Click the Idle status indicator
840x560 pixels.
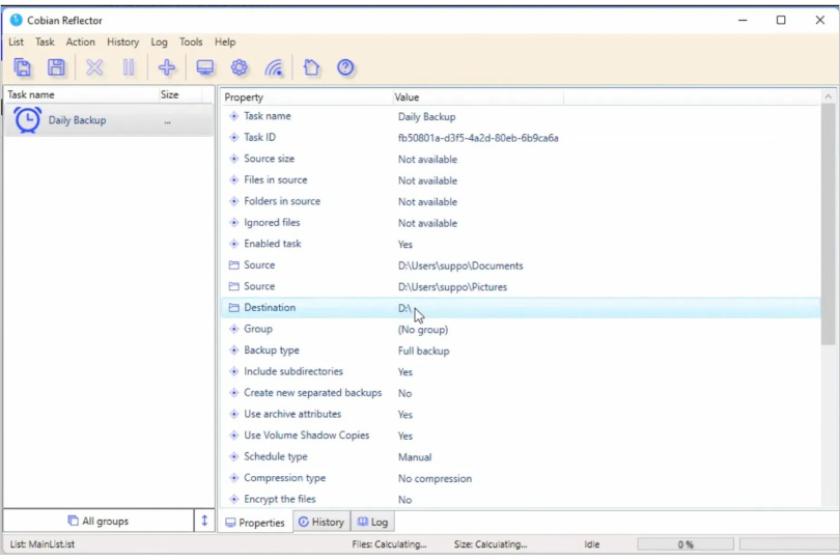tap(591, 544)
